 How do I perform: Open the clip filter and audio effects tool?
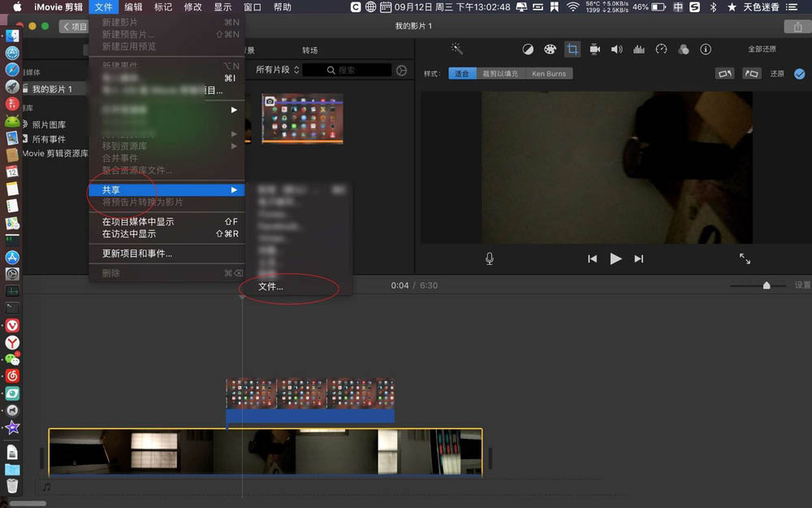pyautogui.click(x=684, y=50)
